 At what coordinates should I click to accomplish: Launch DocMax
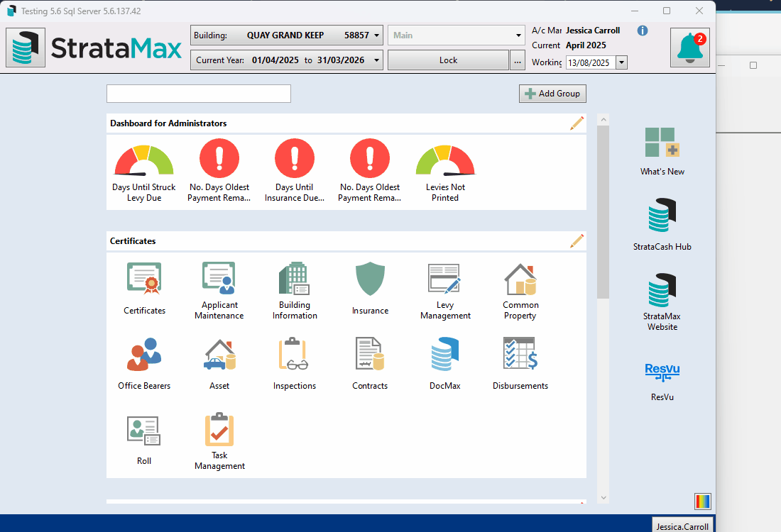pos(444,354)
